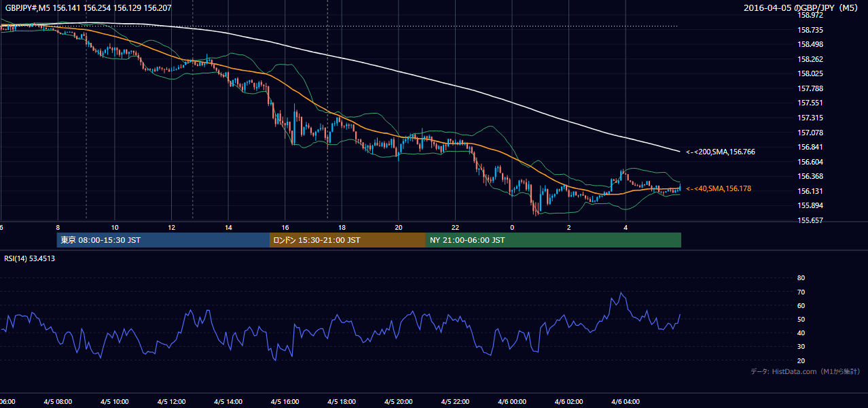The height and width of the screenshot is (408, 868).
Task: Click price axis label 157.315
Action: (810, 118)
